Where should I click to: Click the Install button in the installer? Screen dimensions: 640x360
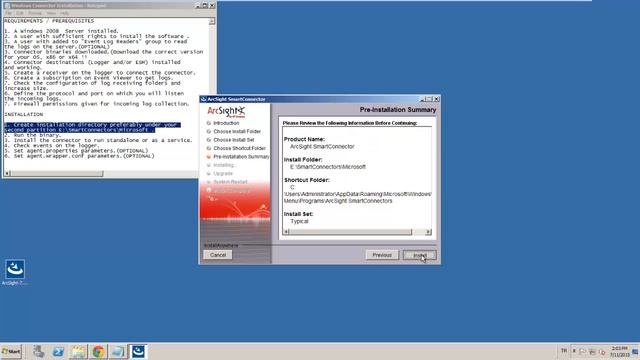pos(419,255)
